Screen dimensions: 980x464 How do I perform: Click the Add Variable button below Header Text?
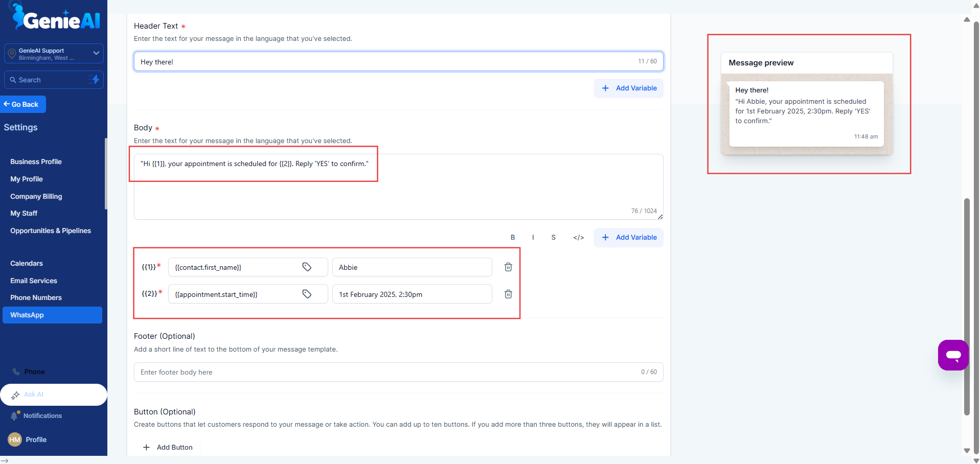click(x=628, y=88)
